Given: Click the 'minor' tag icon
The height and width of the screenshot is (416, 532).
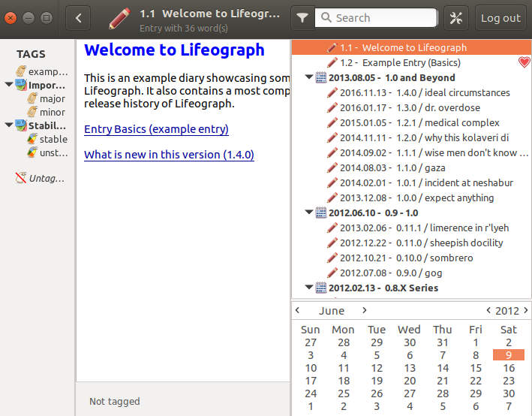Looking at the screenshot, I should [x=32, y=112].
